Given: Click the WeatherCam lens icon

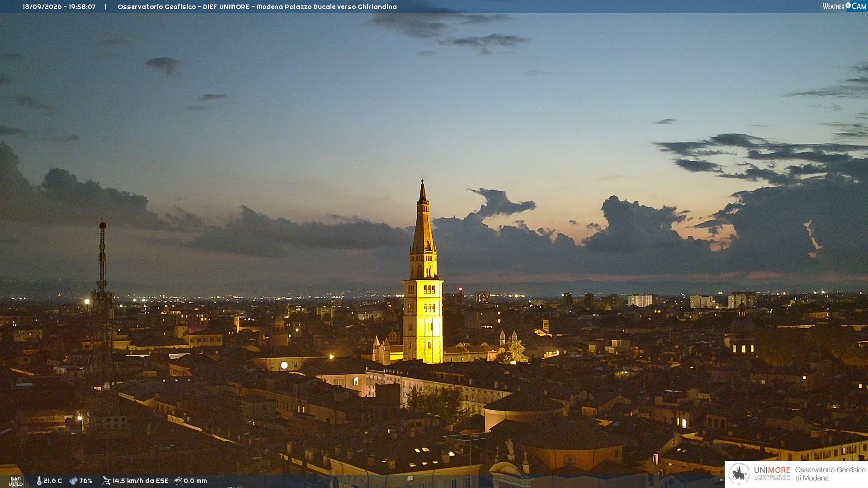Looking at the screenshot, I should (848, 5).
